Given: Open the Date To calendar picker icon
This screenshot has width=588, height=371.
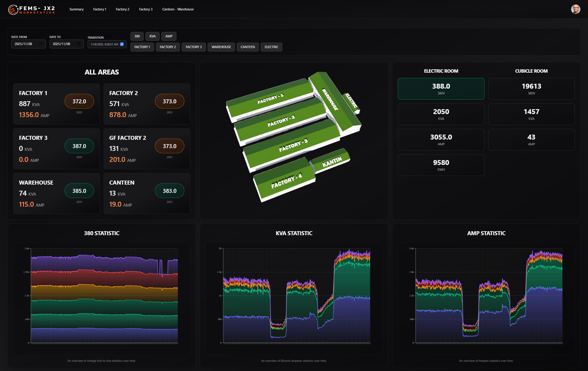Looking at the screenshot, I should coord(79,44).
